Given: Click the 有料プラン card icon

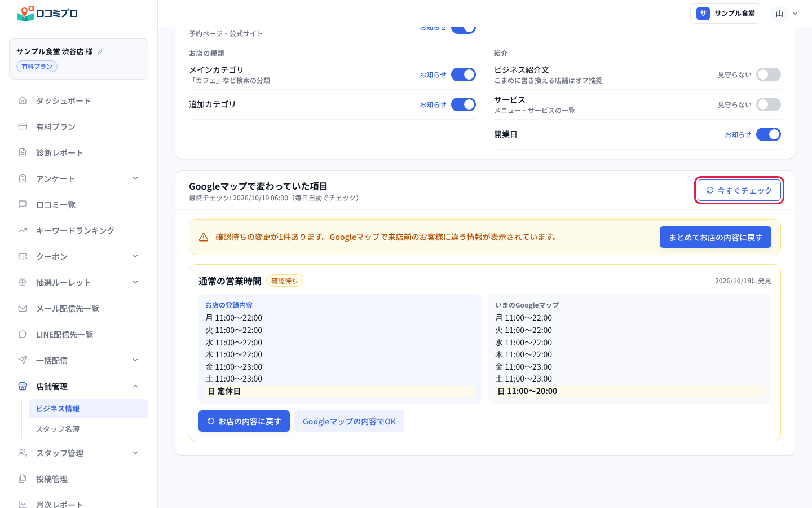Looking at the screenshot, I should [23, 126].
